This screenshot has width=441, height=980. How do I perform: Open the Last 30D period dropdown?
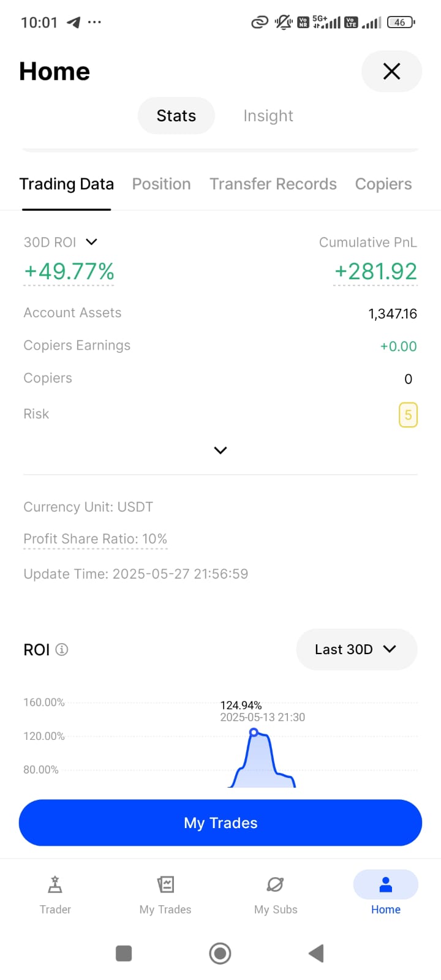(x=356, y=649)
